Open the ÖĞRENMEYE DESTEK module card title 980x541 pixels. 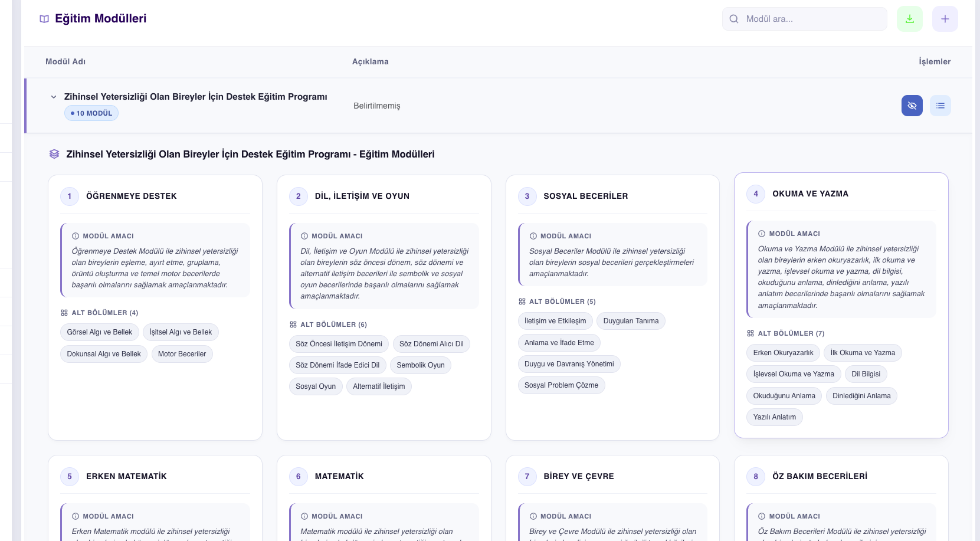click(x=132, y=196)
